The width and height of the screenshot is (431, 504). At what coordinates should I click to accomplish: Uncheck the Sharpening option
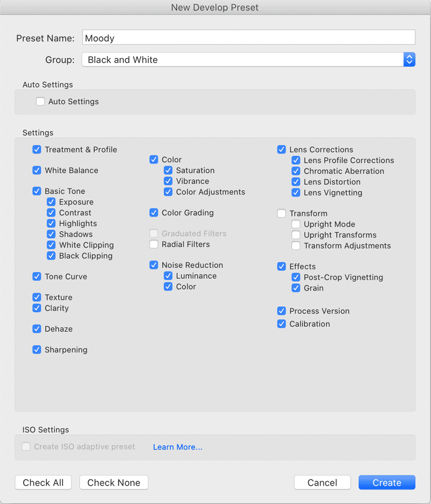click(37, 349)
